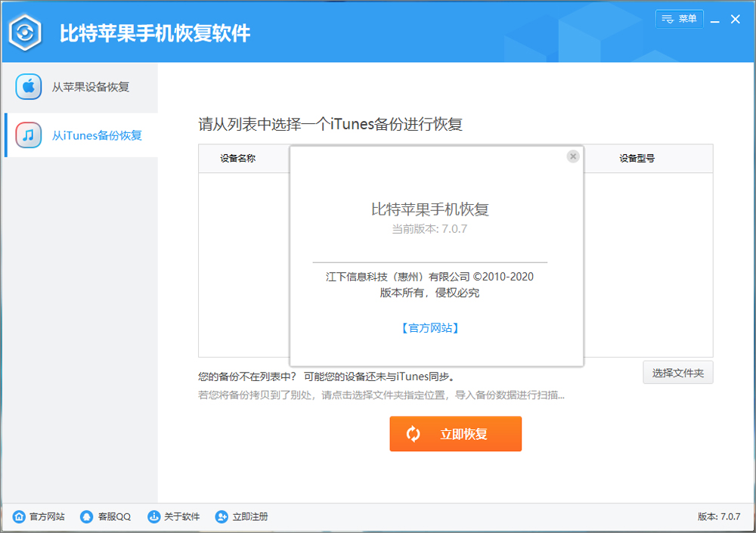This screenshot has height=533, width=756.
Task: Click the 关于软件 info icon
Action: coord(153,516)
